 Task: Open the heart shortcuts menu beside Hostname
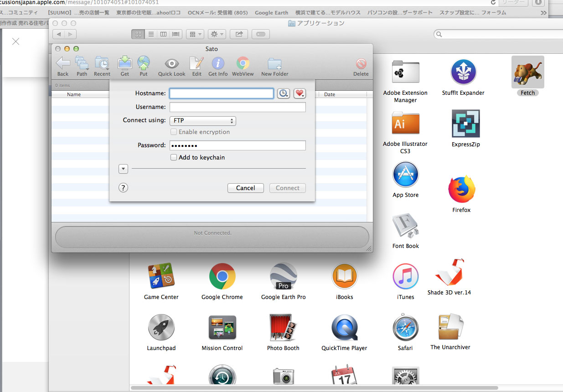[300, 93]
